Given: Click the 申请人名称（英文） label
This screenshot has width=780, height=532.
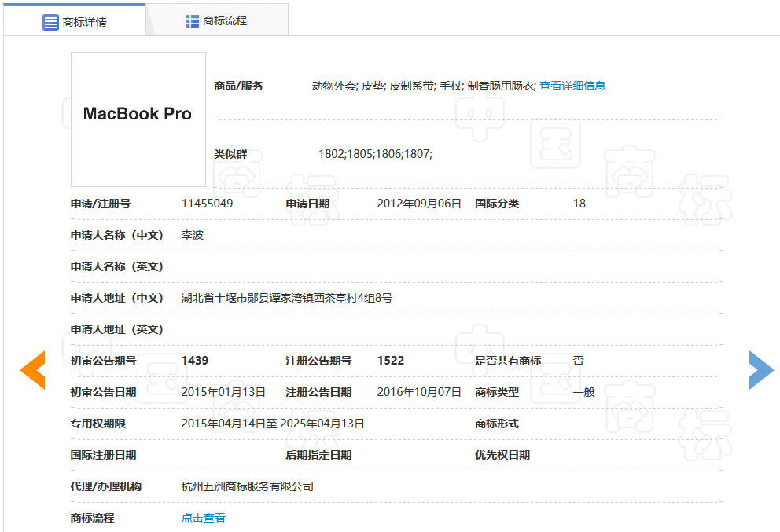Looking at the screenshot, I should (x=117, y=266).
